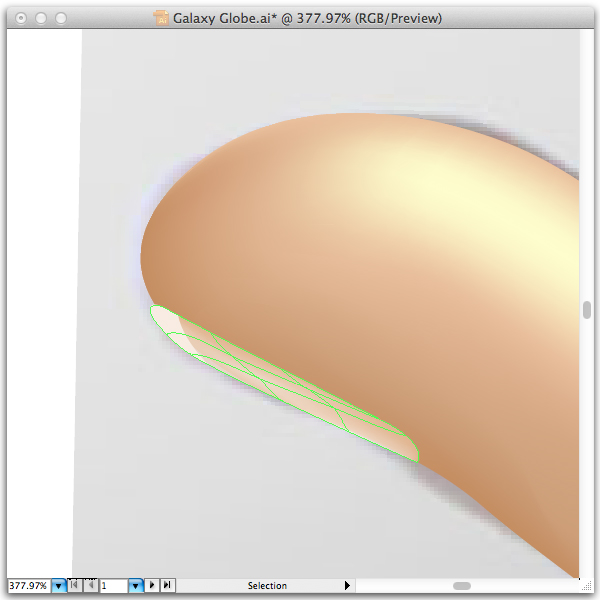The height and width of the screenshot is (600, 600).
Task: Click the Selection status bar label
Action: pyautogui.click(x=267, y=585)
